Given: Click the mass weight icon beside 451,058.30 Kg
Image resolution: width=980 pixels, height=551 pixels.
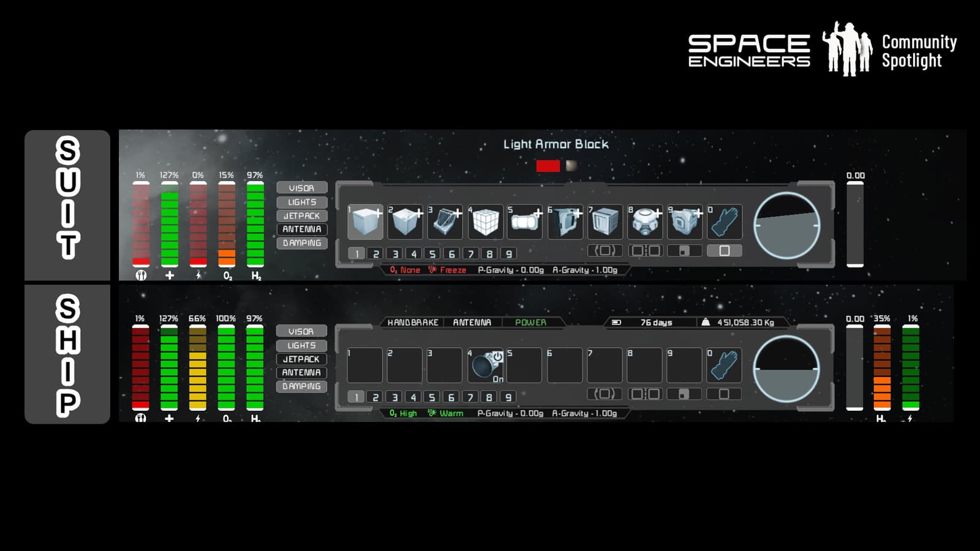Looking at the screenshot, I should pos(706,322).
